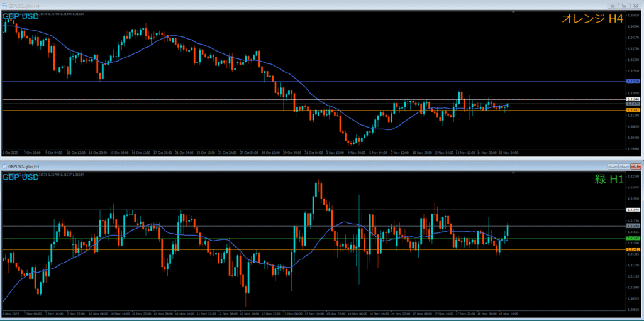Click the green price tag in H1 chart
This screenshot has width=644, height=321.
pos(633,238)
